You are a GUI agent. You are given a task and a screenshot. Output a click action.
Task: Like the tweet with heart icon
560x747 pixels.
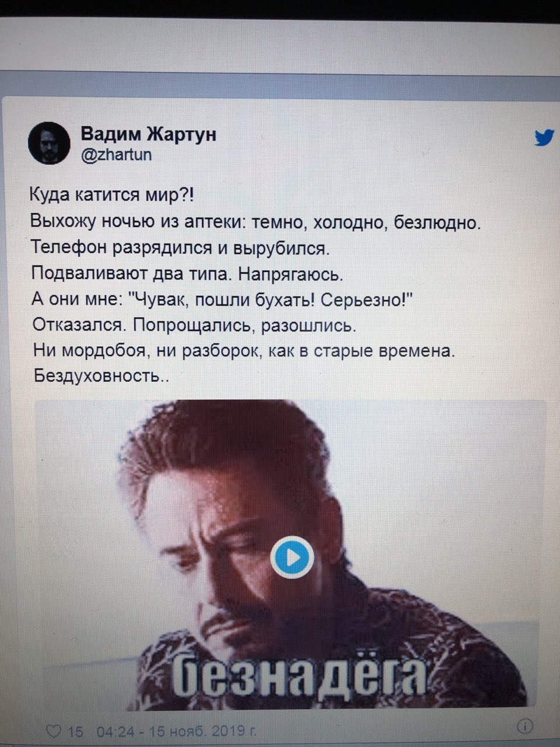[53, 730]
